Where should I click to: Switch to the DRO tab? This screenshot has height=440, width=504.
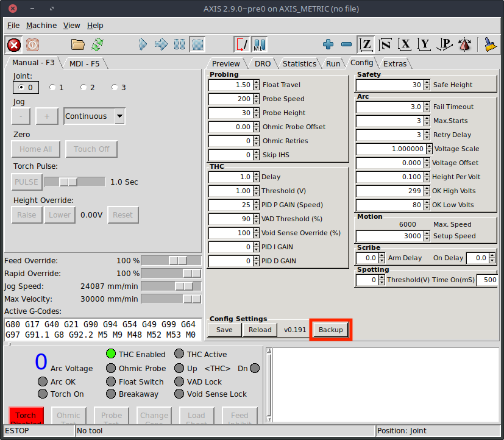[x=263, y=63]
